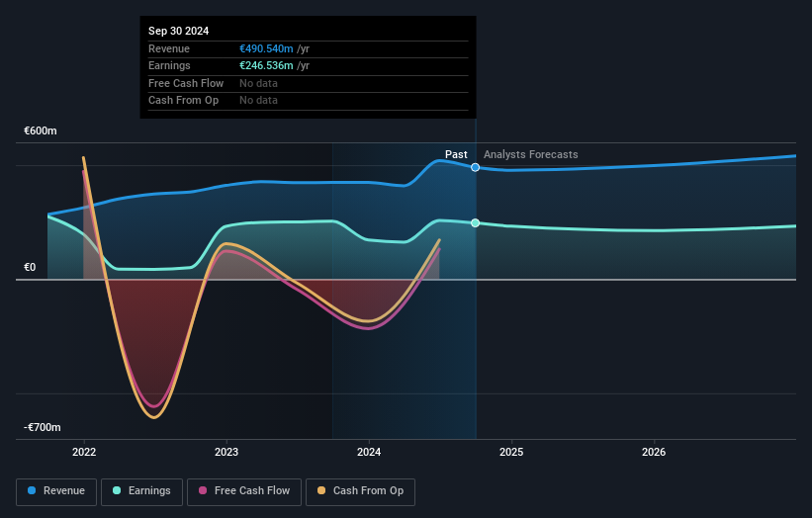Click the -€700m y-axis label

point(42,427)
